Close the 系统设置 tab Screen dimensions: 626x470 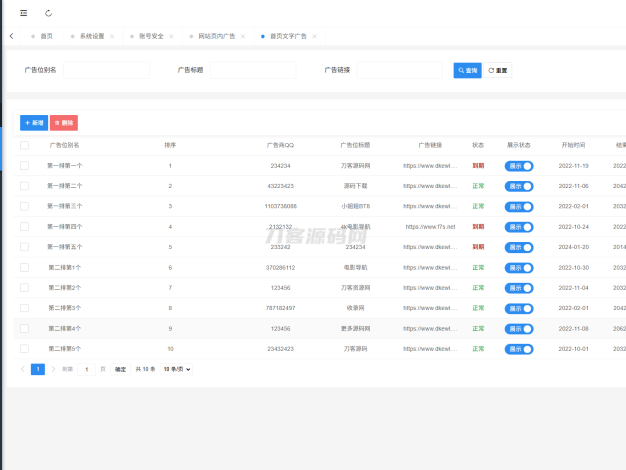[112, 36]
